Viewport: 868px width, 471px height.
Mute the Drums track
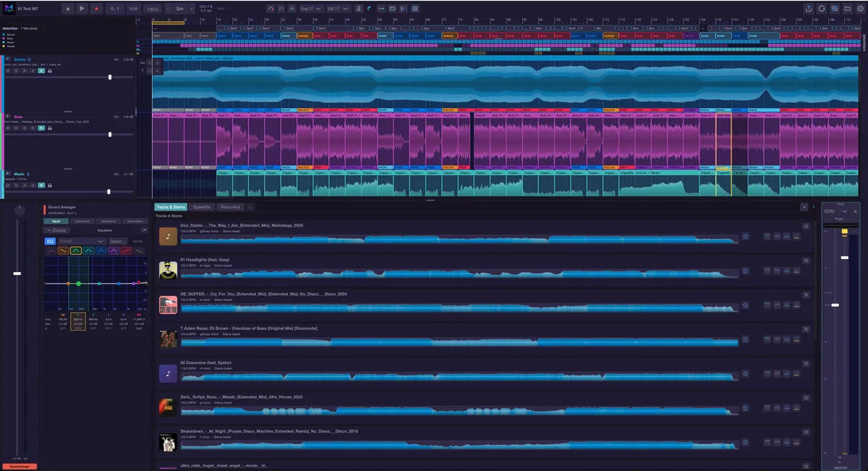point(7,70)
